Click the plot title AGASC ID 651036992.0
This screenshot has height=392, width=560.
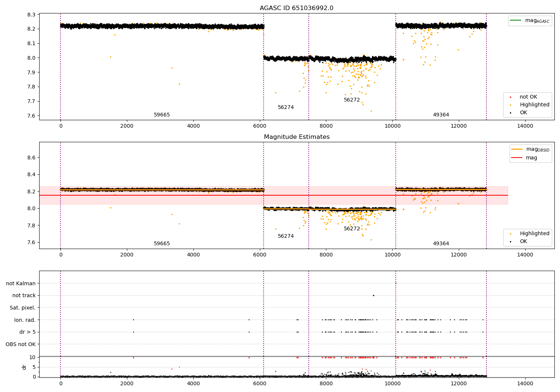tap(296, 8)
